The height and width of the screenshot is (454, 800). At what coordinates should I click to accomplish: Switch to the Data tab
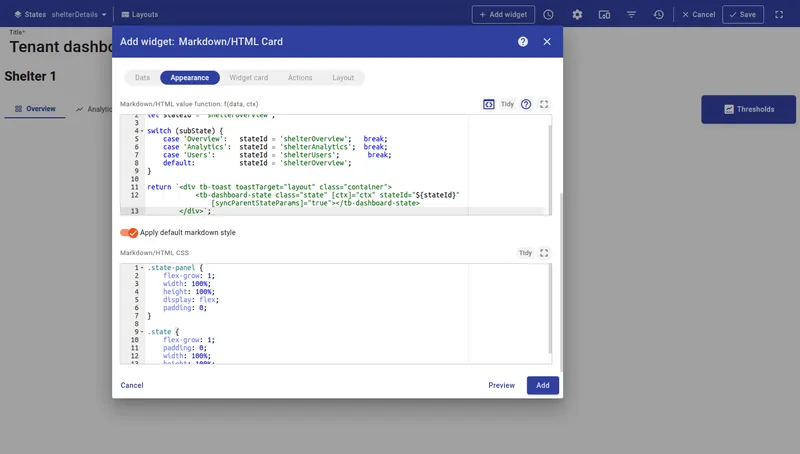click(142, 78)
